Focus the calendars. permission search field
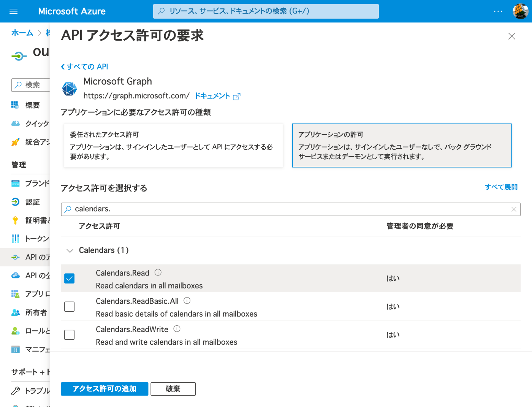Viewport: 532px width, 407px height. [291, 209]
